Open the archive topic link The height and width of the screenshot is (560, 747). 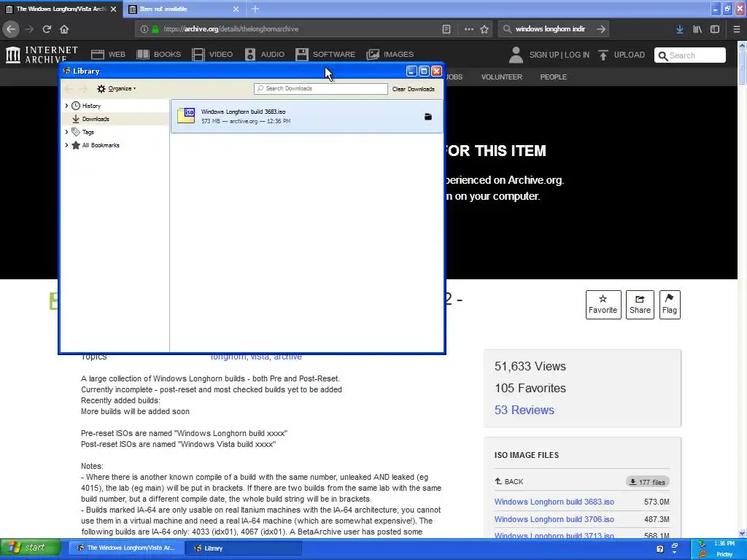tap(287, 357)
